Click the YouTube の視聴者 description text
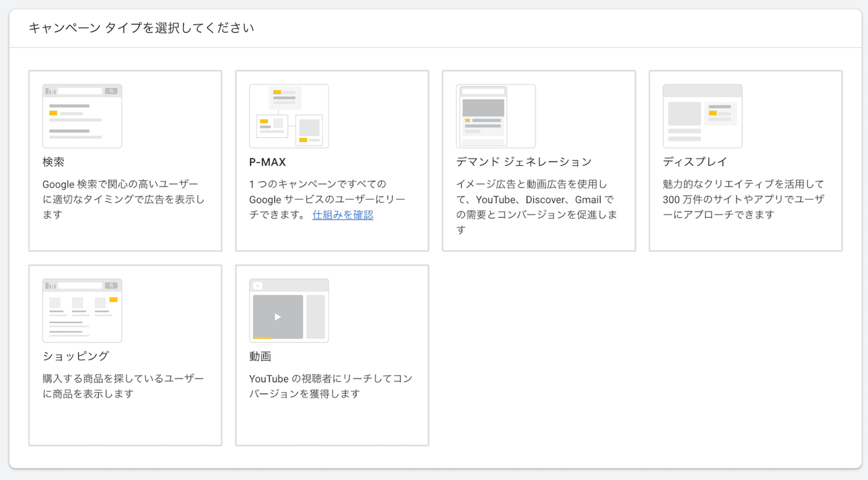Viewport: 868px width, 480px height. [330, 386]
